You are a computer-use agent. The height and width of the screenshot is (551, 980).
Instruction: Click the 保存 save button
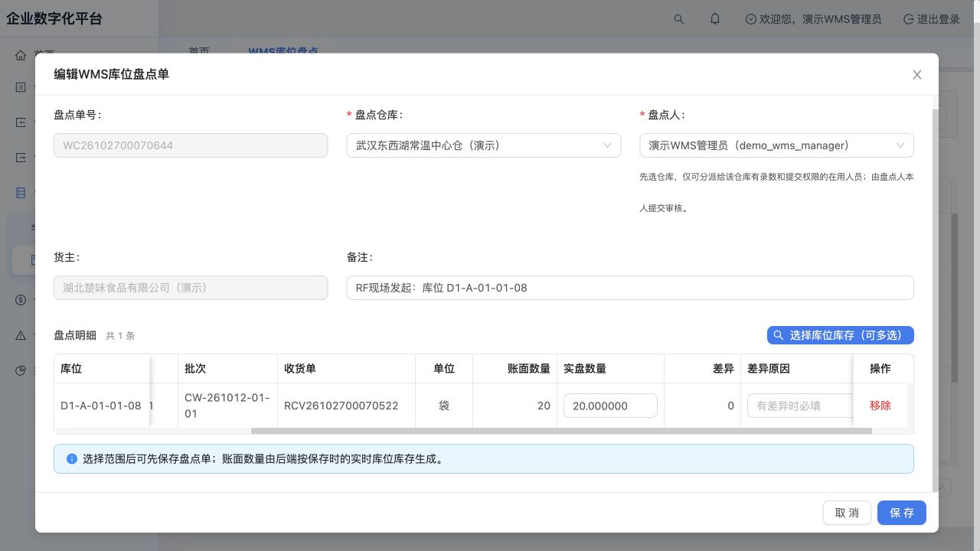pos(902,513)
